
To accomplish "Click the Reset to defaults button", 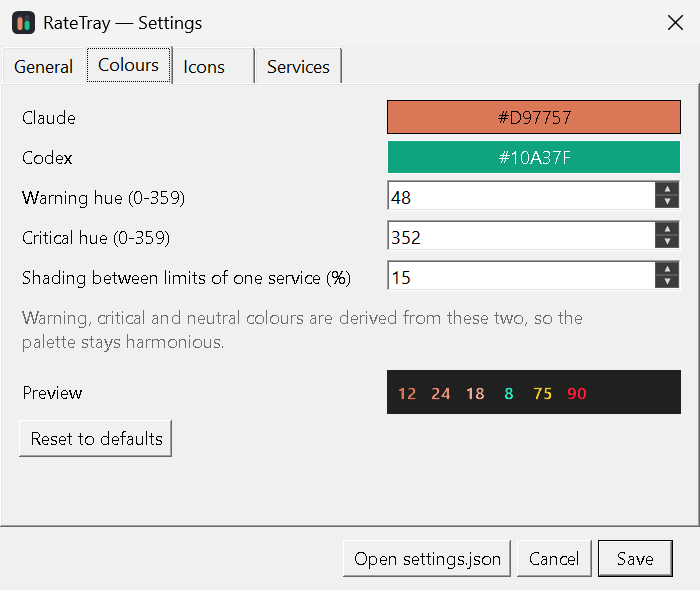I will [96, 438].
